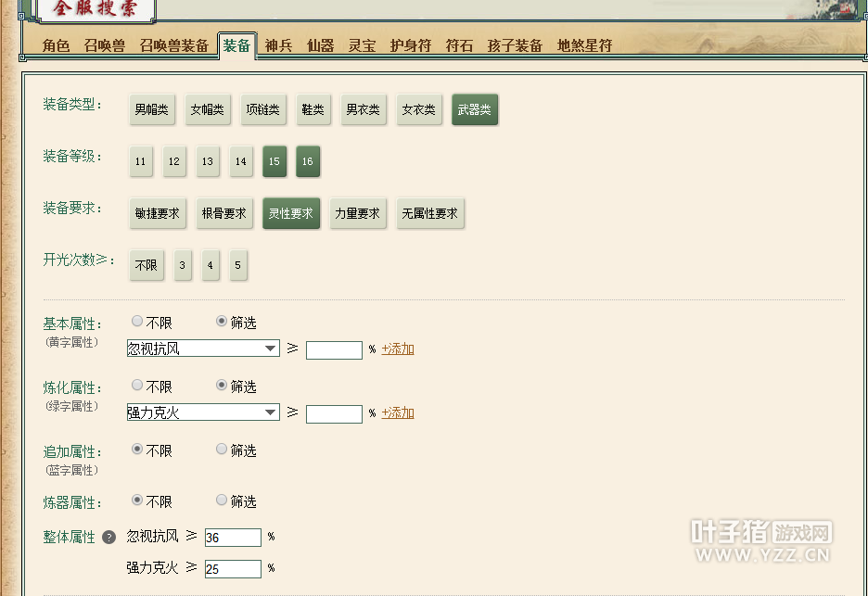868x596 pixels.
Task: Toggle equipment level 15
Action: (274, 161)
